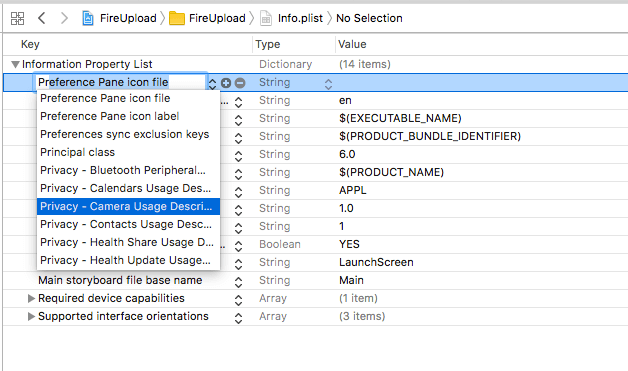Choose Privacy - Health Share Usage option
The height and width of the screenshot is (371, 628).
(128, 242)
